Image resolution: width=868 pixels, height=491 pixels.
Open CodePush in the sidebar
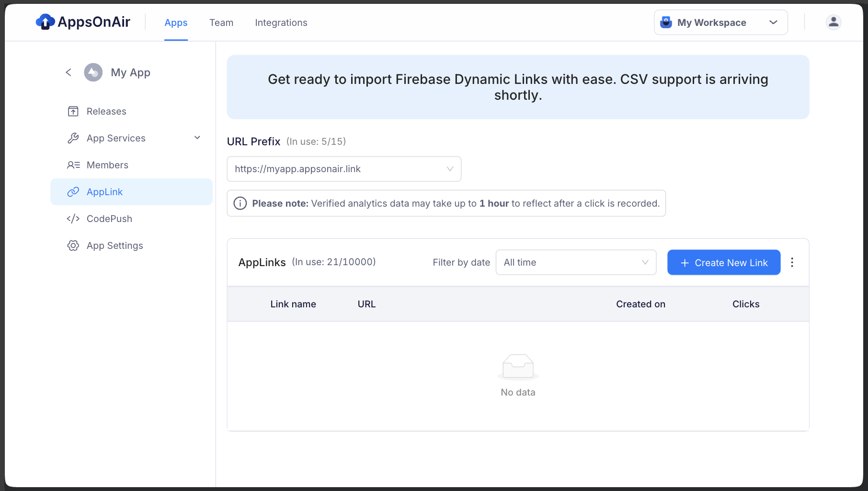pyautogui.click(x=131, y=219)
